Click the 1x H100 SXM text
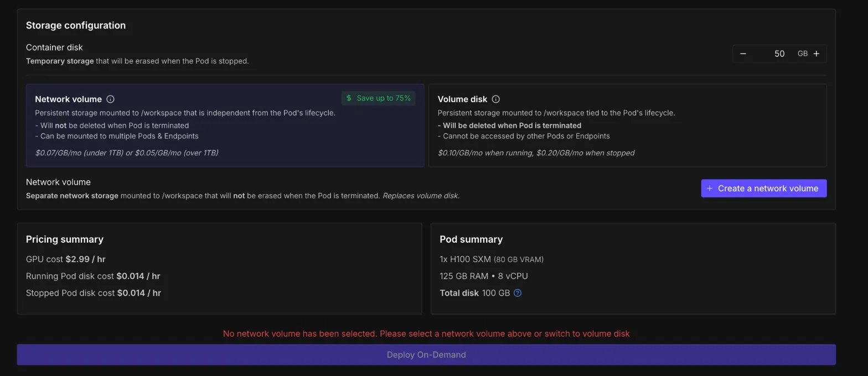This screenshot has height=376, width=868. click(466, 259)
